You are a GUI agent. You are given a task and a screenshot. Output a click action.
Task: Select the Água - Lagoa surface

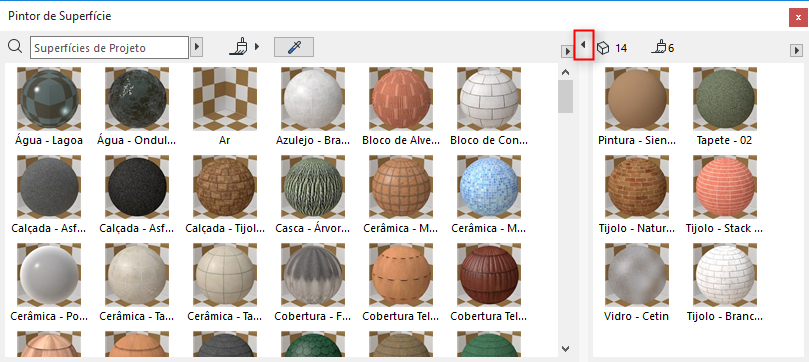pos(48,107)
